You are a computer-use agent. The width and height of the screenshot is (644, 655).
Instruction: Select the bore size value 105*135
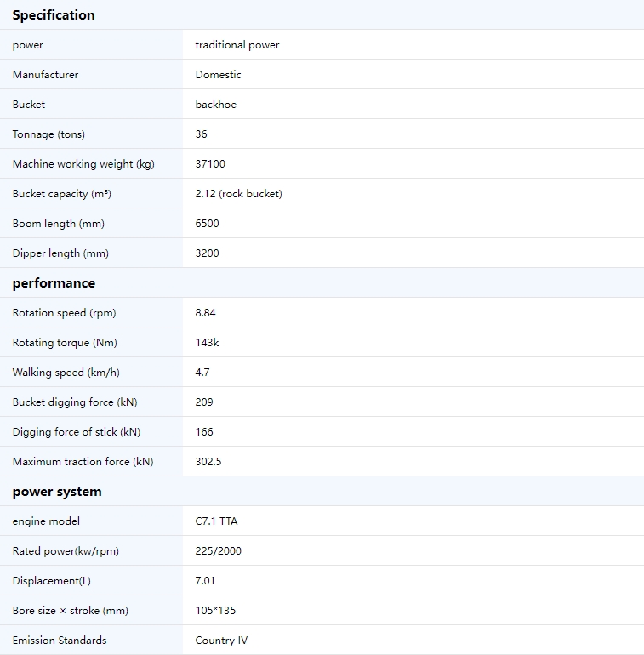tap(214, 611)
